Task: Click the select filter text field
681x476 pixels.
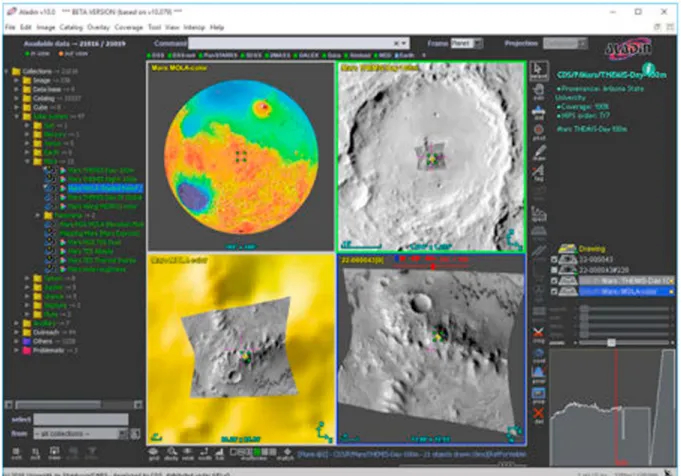Action: click(81, 419)
